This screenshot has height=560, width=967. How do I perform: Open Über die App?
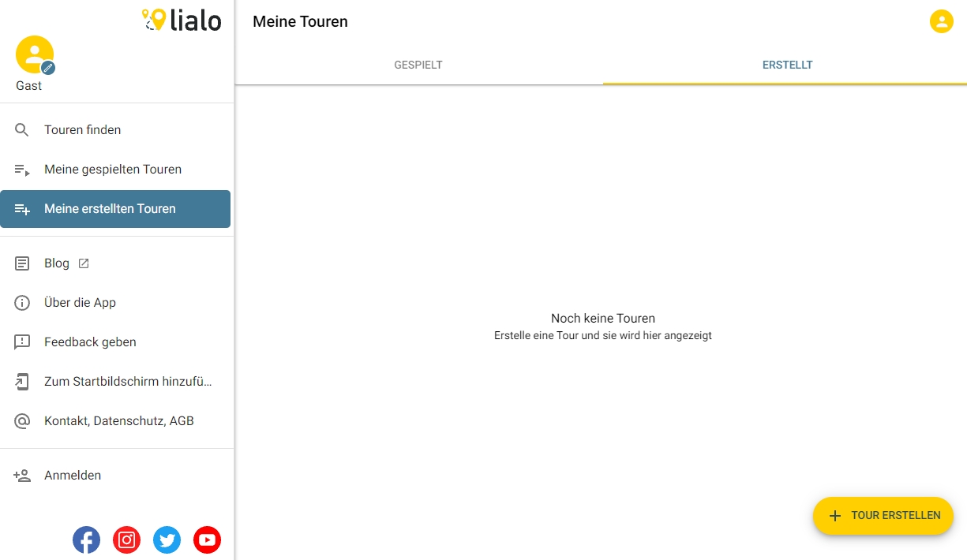[x=80, y=303]
